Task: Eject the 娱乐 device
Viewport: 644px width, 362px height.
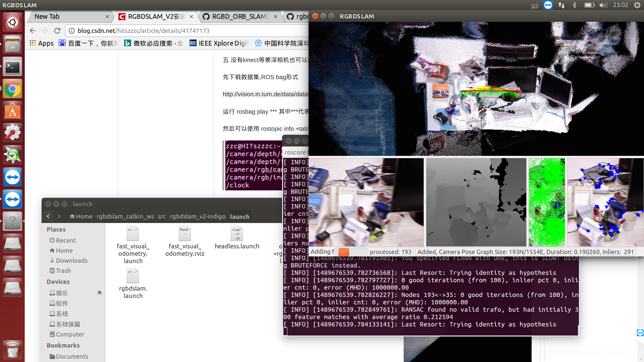Action: [x=100, y=293]
